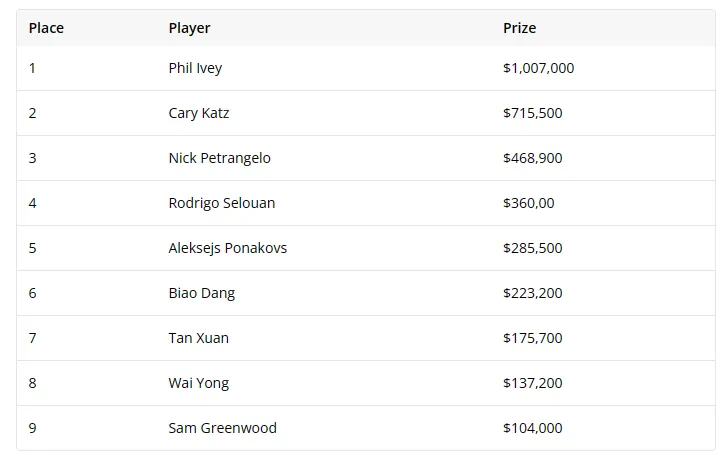
Task: Click the $715,500 prize cell
Action: coord(533,113)
